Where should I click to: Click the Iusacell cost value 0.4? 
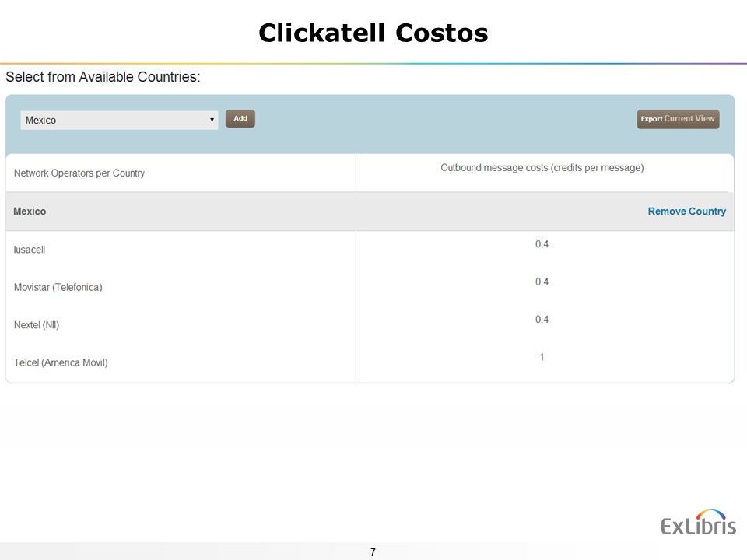542,244
